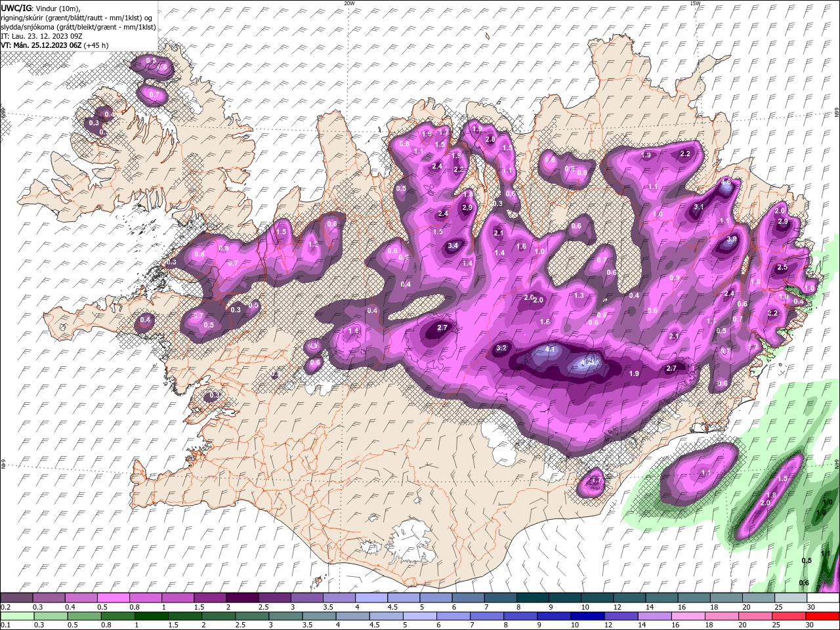Select the 'rigning/skúrir (grænt/blátt/rautt - mm/1klst) og' line
The width and height of the screenshot is (840, 630).
(x=75, y=18)
